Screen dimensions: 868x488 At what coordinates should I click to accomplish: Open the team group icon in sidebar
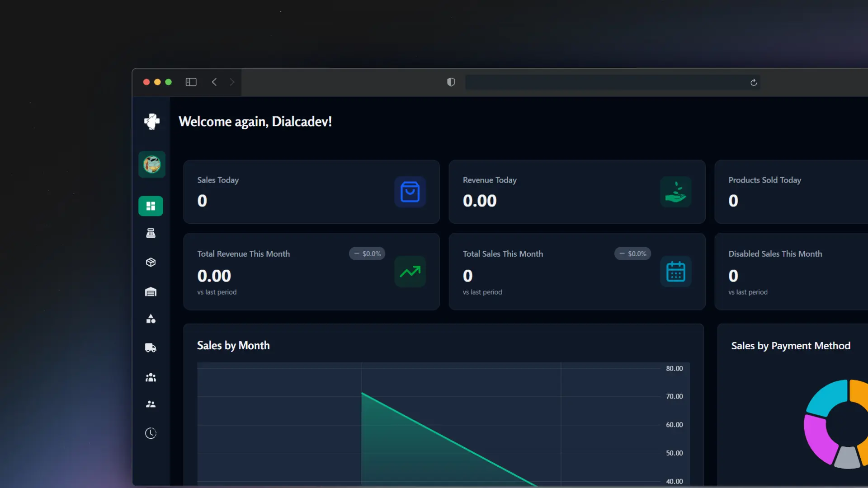tap(151, 377)
